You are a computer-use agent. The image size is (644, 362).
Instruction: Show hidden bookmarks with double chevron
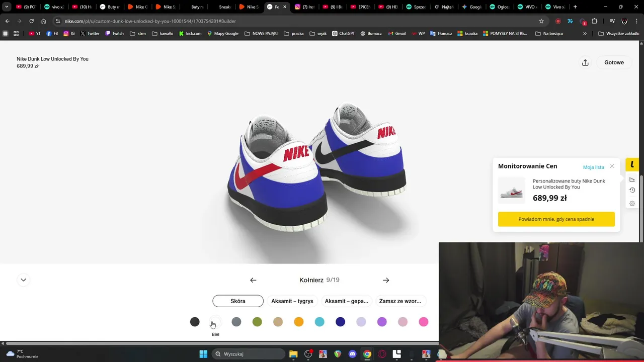point(585,33)
